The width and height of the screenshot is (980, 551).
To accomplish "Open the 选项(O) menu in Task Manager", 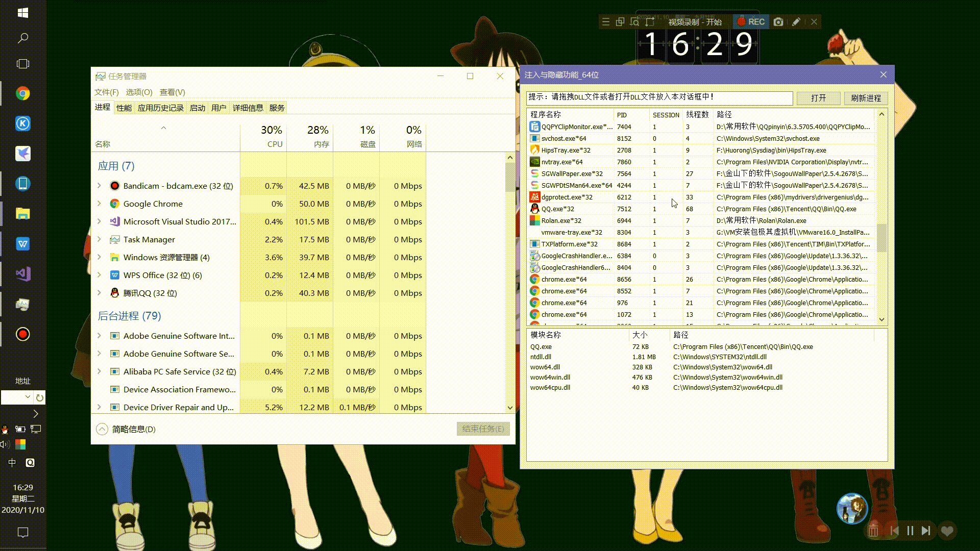I will coord(139,92).
